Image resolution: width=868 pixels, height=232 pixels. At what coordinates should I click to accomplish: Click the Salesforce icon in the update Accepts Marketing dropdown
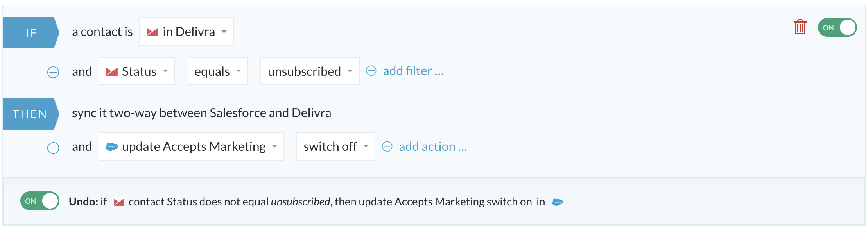(x=112, y=147)
